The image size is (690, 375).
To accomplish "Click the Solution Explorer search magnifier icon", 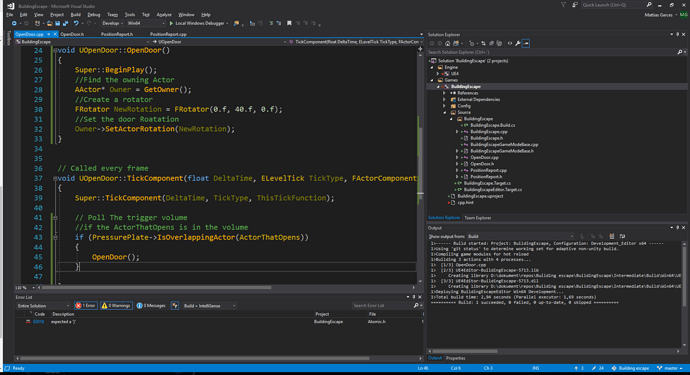I will [x=680, y=52].
